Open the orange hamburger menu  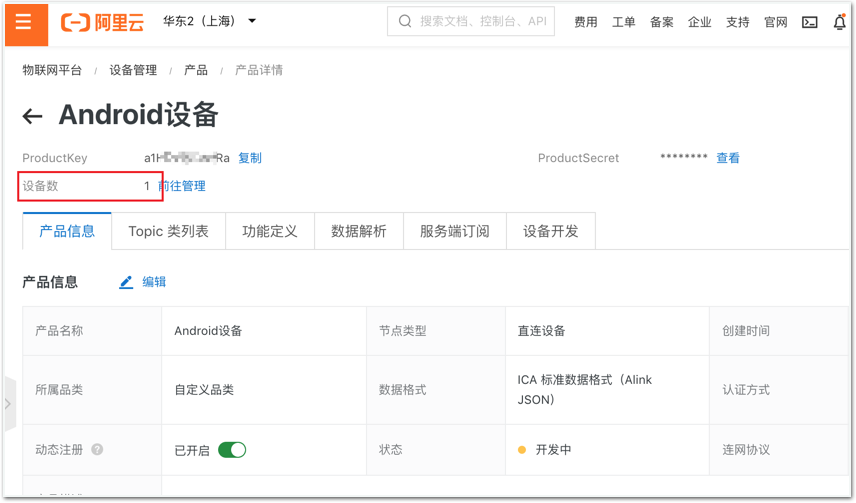click(x=24, y=22)
